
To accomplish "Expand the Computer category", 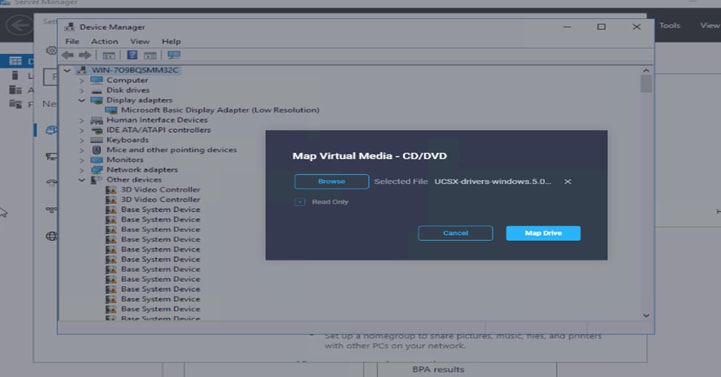I will 82,80.
